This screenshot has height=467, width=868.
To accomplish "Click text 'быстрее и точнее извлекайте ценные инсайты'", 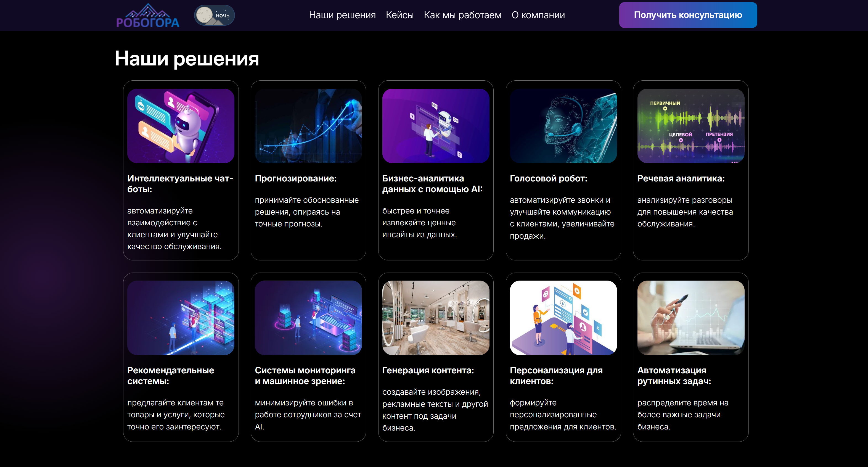I will click(x=420, y=222).
